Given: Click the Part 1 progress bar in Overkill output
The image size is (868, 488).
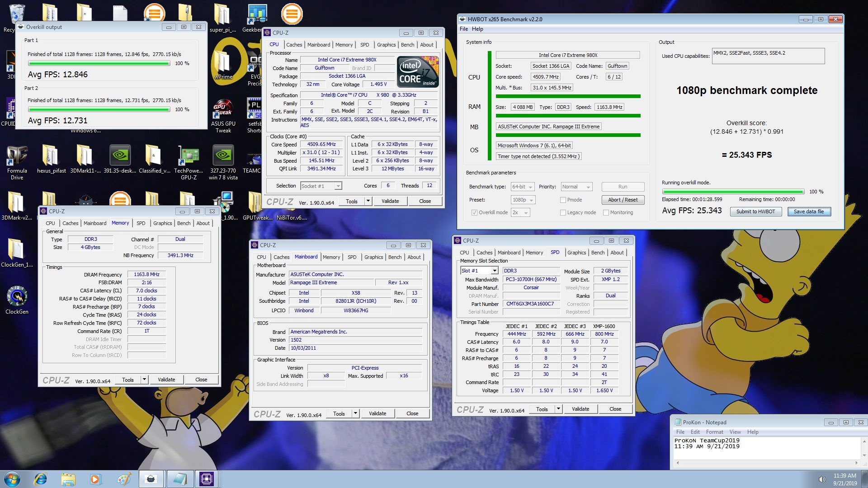Looking at the screenshot, I should pyautogui.click(x=99, y=63).
